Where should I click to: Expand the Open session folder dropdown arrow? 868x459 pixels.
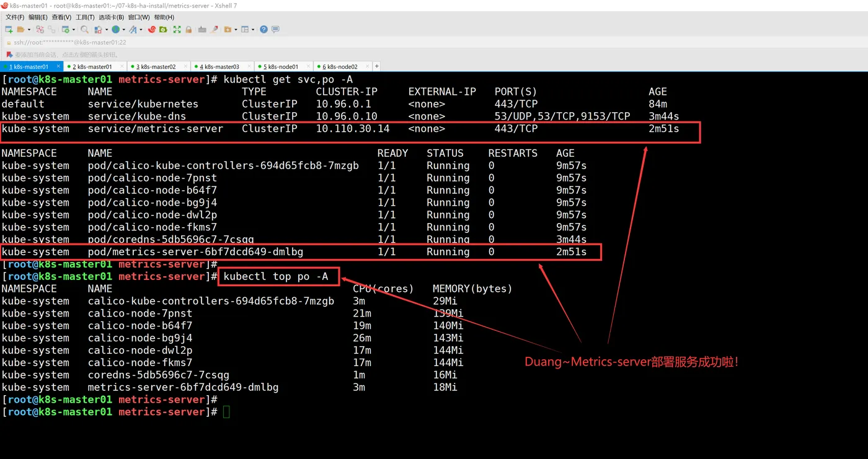(29, 30)
